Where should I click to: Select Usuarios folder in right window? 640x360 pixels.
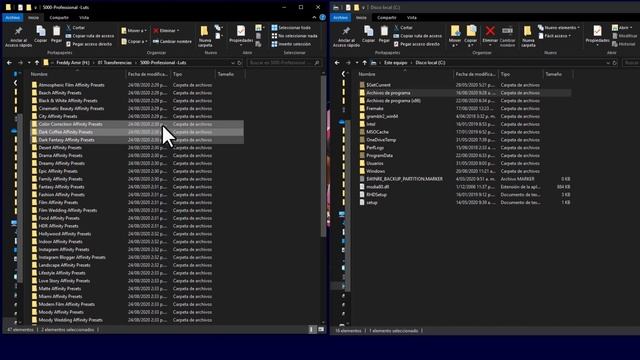(374, 163)
